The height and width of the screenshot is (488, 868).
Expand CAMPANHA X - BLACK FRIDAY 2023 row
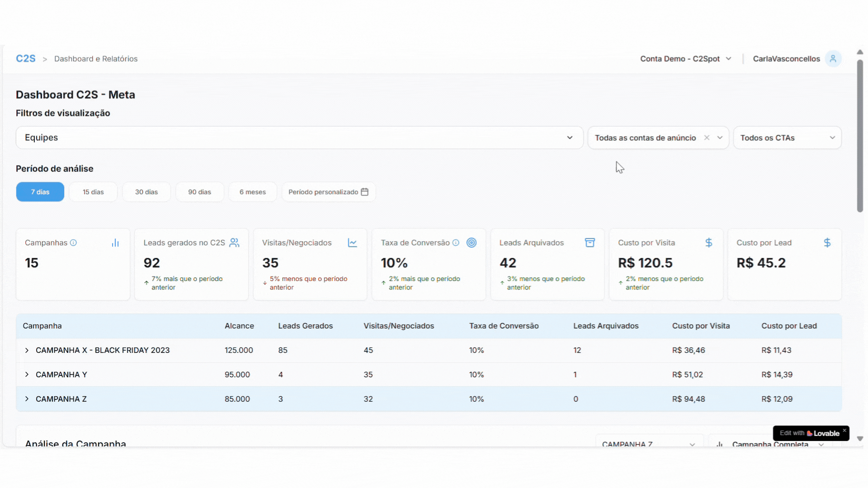point(27,350)
